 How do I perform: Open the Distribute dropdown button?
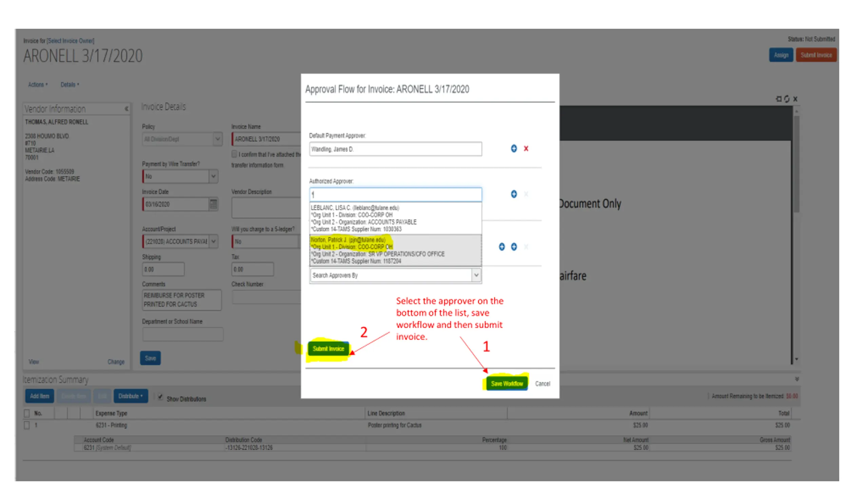coord(131,396)
